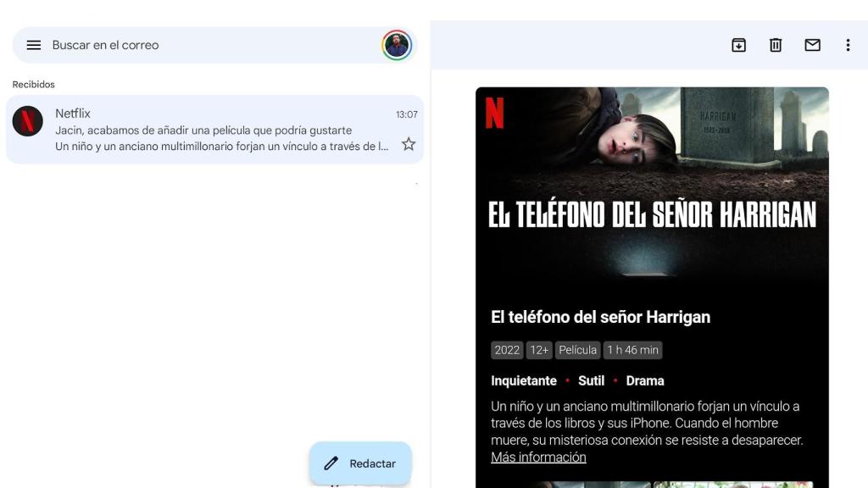868x488 pixels.
Task: Tap the Película label in the email
Action: click(578, 349)
